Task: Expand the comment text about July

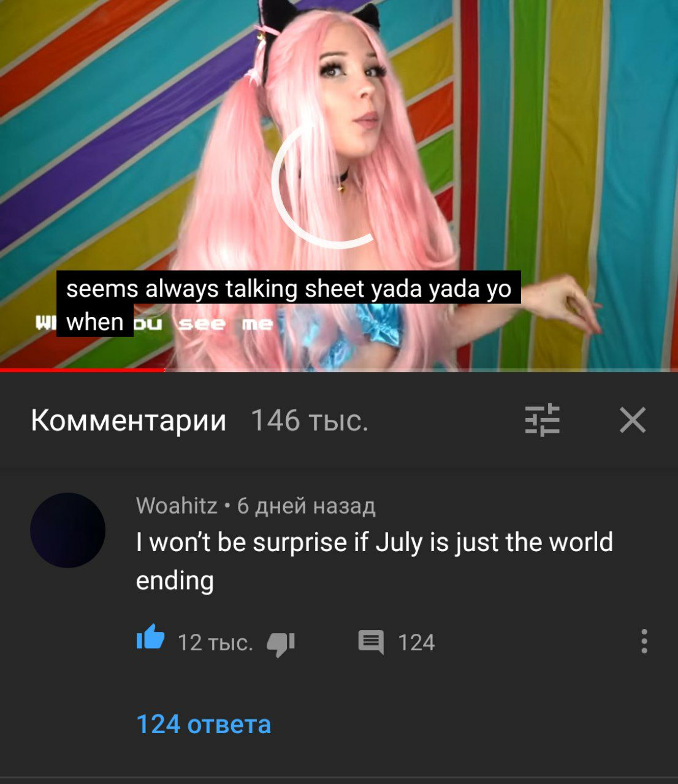Action: 375,561
